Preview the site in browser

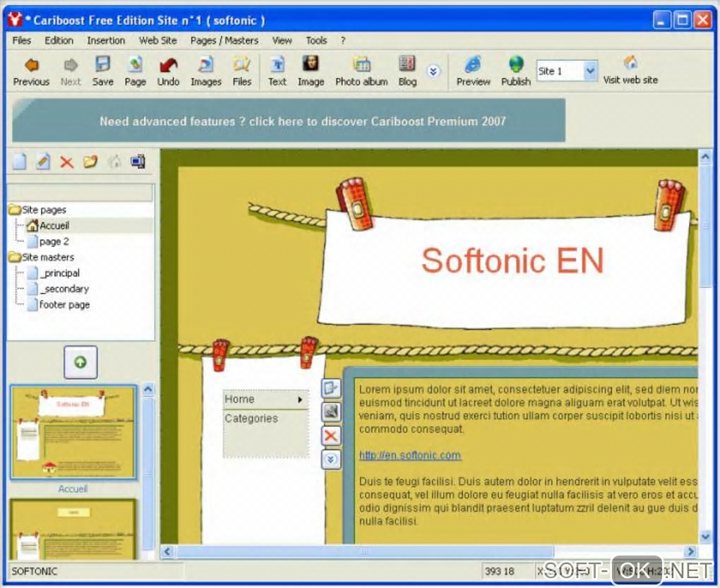pos(473,65)
